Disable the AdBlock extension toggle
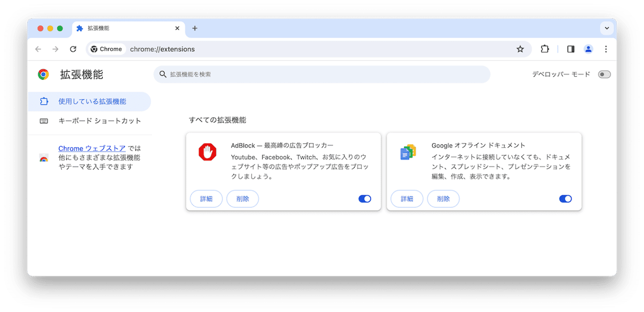644x312 pixels. [365, 199]
